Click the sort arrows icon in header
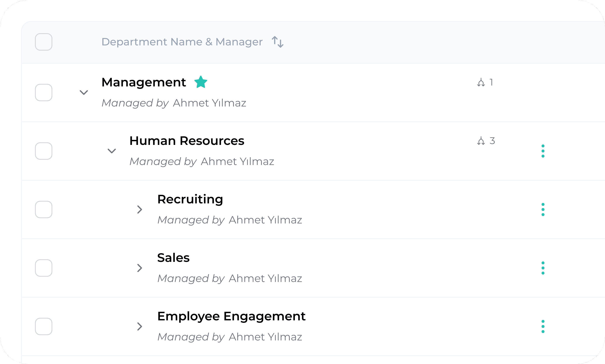The height and width of the screenshot is (364, 605). [278, 42]
